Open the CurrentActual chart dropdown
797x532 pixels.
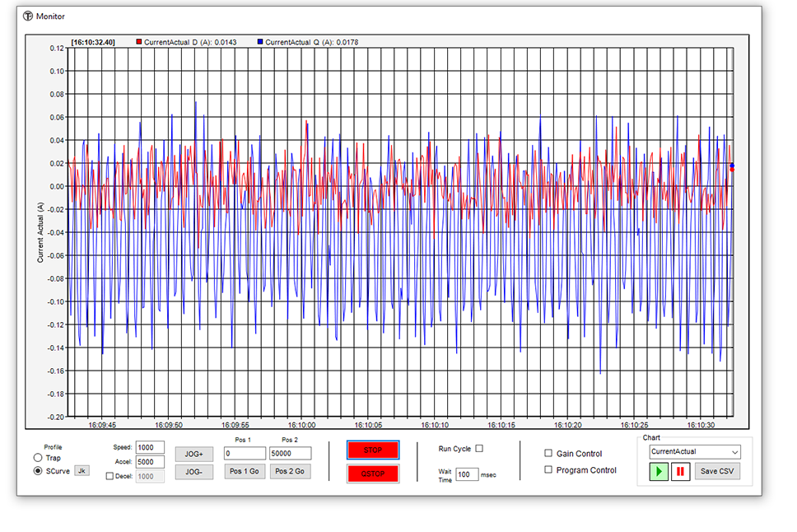tap(694, 452)
